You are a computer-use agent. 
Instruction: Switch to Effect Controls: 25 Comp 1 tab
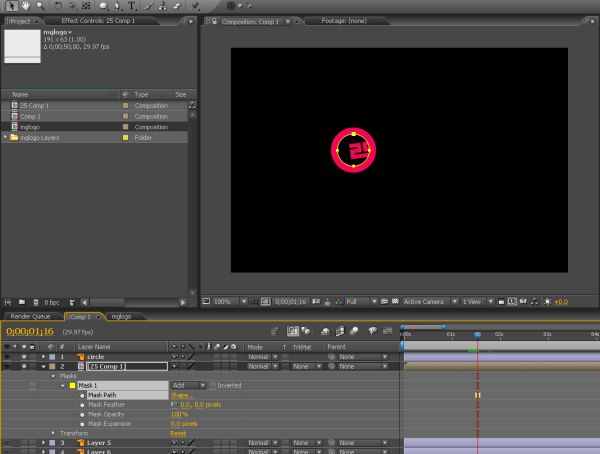[x=98, y=21]
